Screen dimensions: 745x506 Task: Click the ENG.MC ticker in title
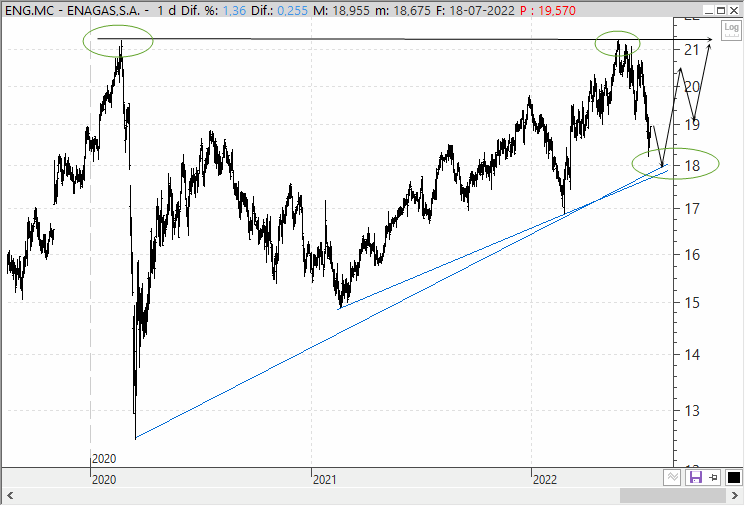(x=29, y=10)
